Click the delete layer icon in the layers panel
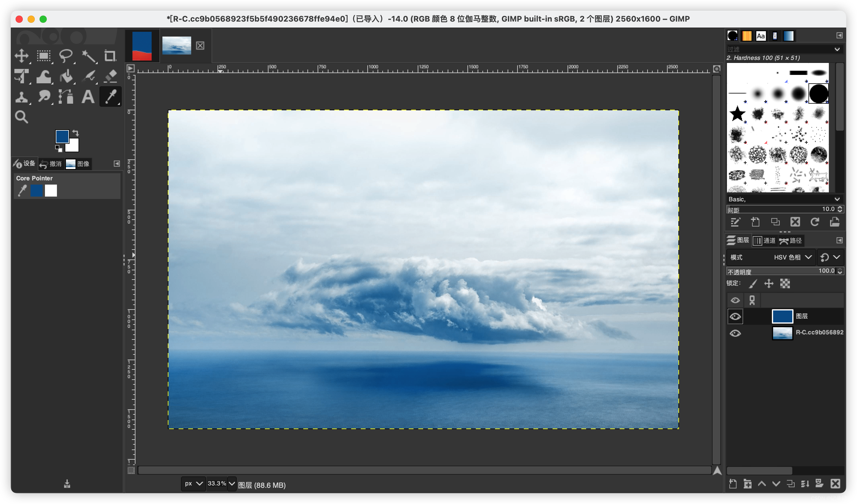The width and height of the screenshot is (857, 504). pos(835,483)
